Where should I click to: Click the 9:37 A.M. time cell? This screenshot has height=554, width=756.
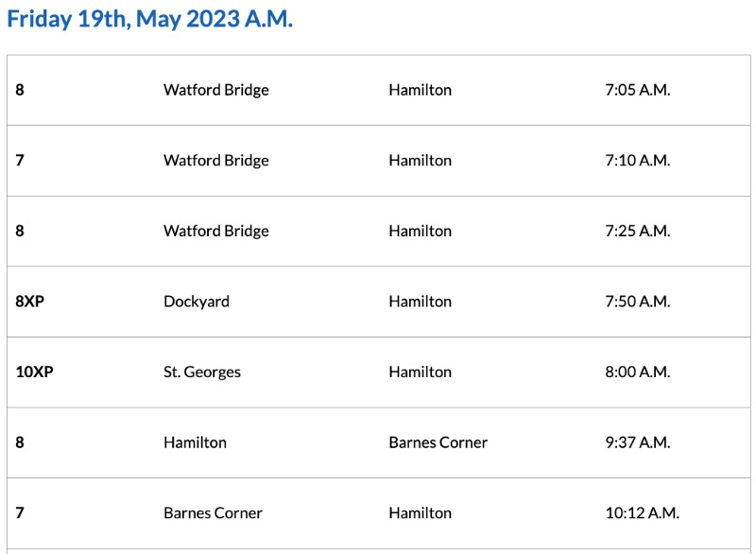637,442
